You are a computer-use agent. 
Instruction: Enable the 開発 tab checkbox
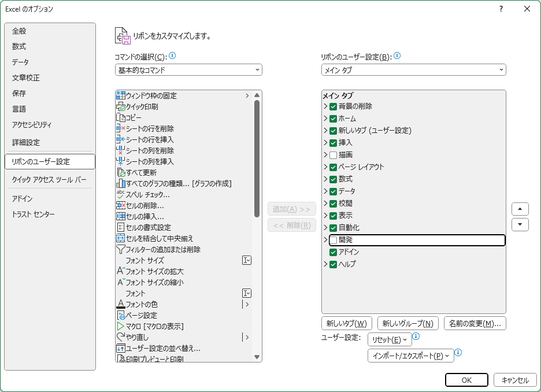[334, 240]
